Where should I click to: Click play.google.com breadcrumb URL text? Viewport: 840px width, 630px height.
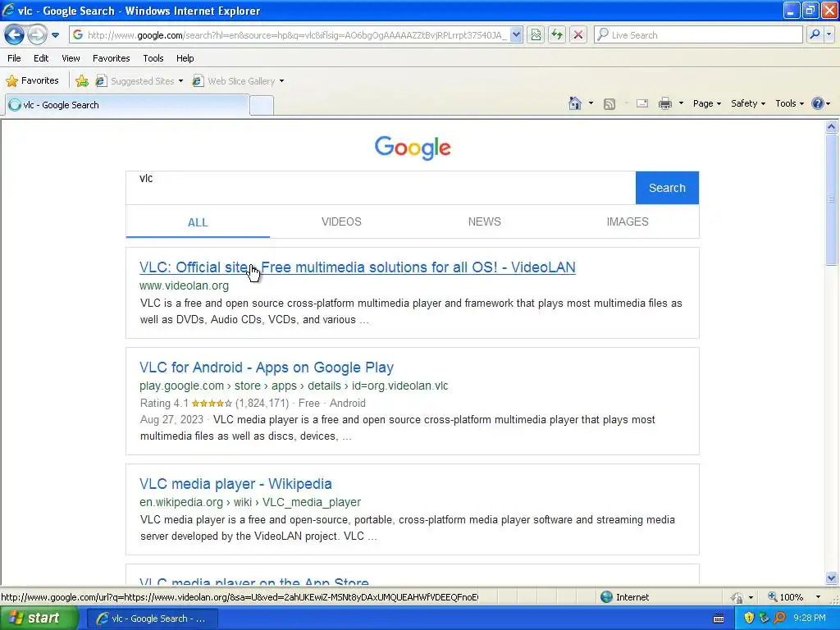click(x=294, y=386)
